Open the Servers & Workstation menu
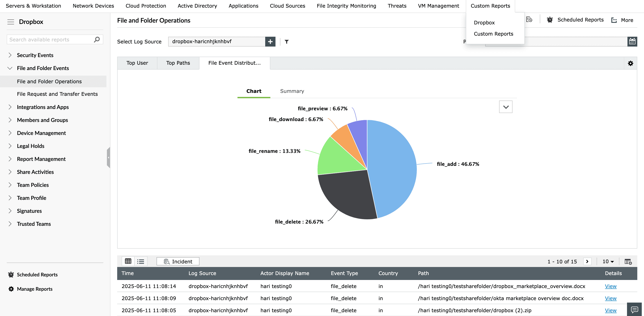 [34, 6]
